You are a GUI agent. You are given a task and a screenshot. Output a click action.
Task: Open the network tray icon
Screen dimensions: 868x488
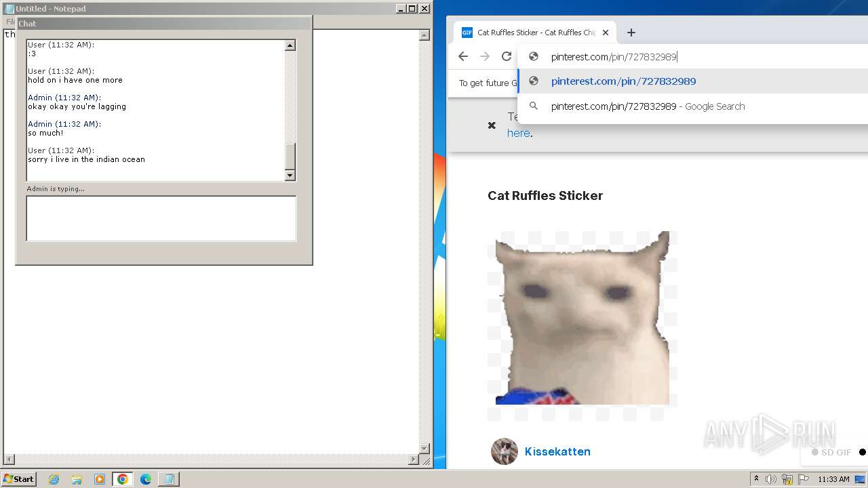pyautogui.click(x=787, y=479)
